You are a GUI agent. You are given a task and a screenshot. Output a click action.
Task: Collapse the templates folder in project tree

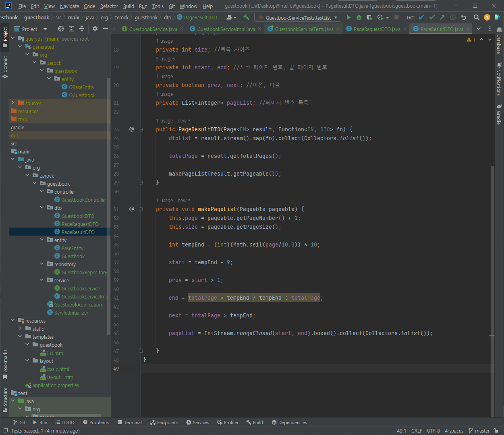20,336
